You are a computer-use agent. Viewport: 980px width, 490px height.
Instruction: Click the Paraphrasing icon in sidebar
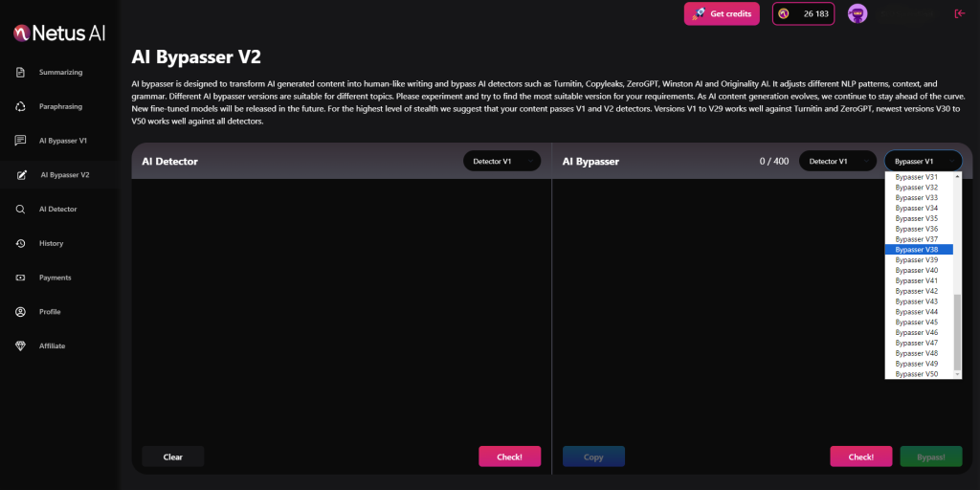tap(20, 106)
